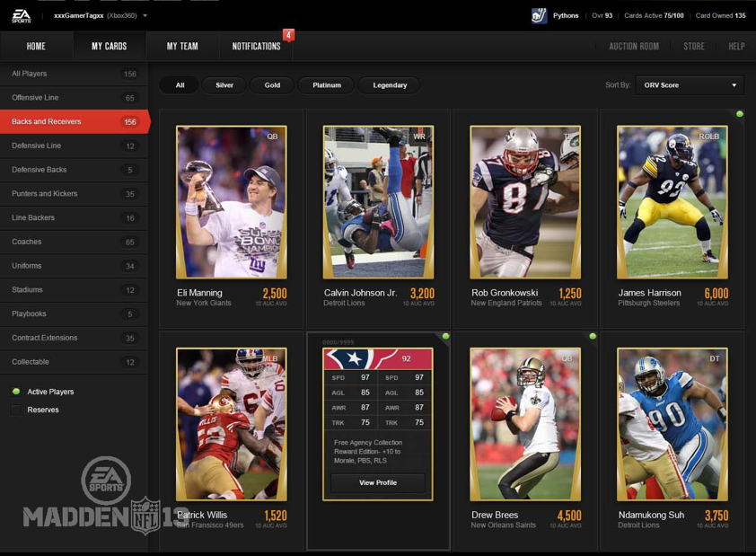Click the QB position badge on Eli Manning
The height and width of the screenshot is (556, 756).
pos(272,137)
